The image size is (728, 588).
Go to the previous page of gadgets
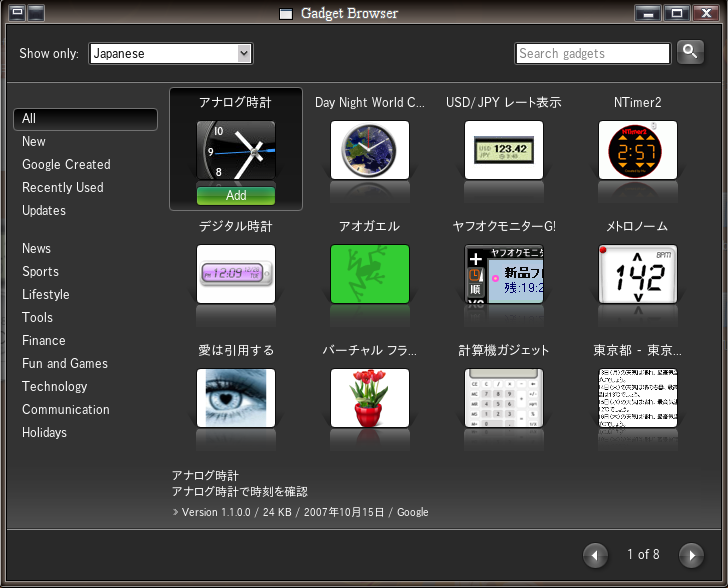(x=596, y=555)
